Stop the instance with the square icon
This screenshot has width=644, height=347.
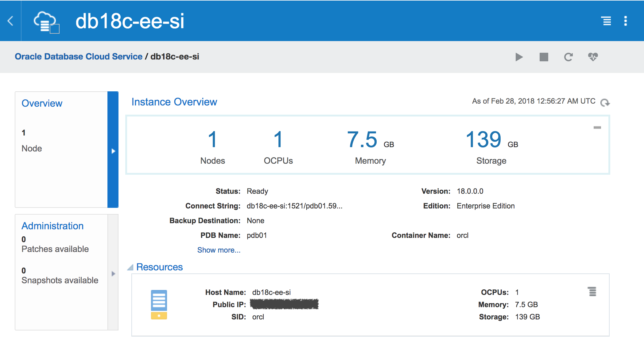[544, 57]
